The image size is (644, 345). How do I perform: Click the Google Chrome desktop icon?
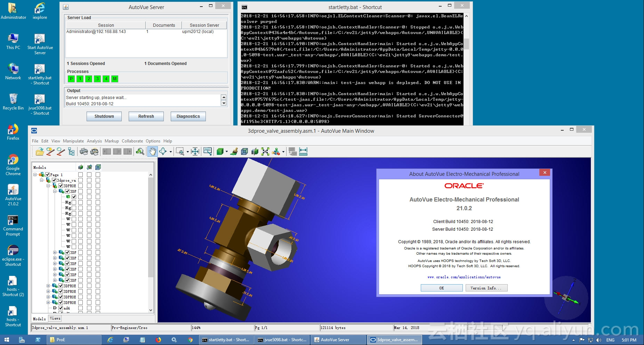[x=13, y=165]
